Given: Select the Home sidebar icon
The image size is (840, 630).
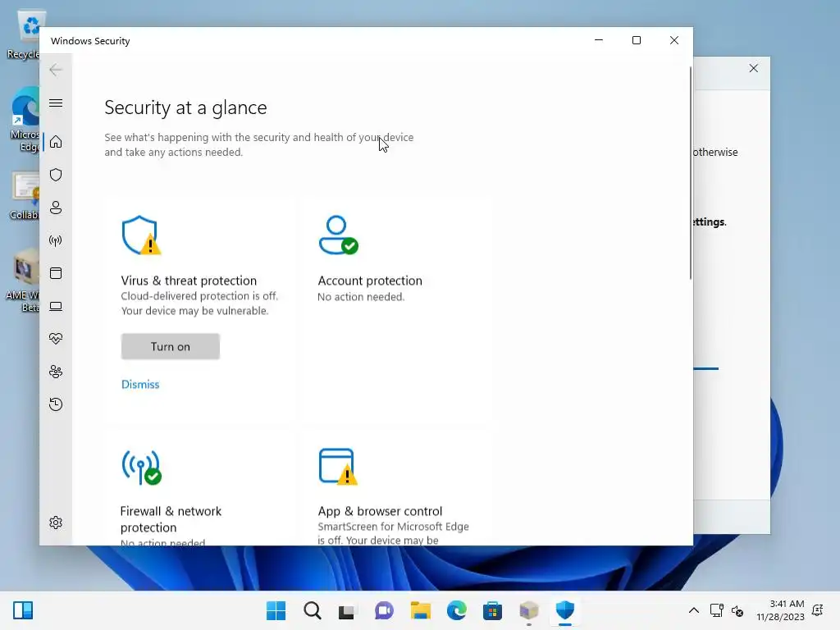Looking at the screenshot, I should [x=56, y=142].
